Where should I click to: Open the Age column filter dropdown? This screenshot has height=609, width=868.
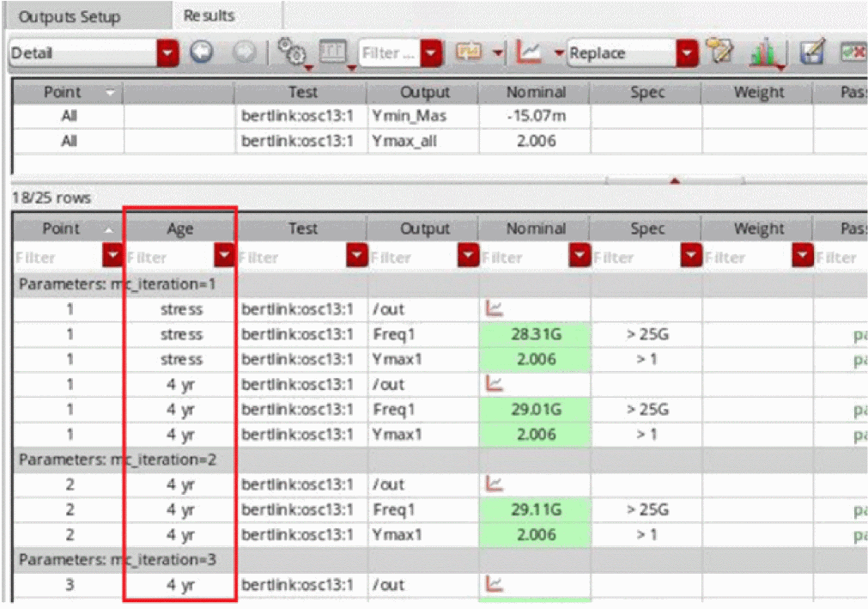pyautogui.click(x=224, y=257)
